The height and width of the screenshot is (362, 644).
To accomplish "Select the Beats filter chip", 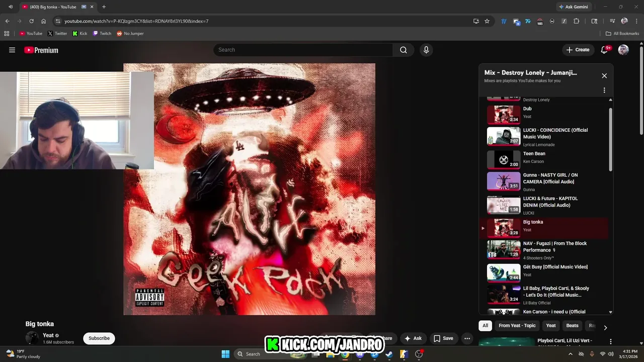I will pyautogui.click(x=573, y=326).
